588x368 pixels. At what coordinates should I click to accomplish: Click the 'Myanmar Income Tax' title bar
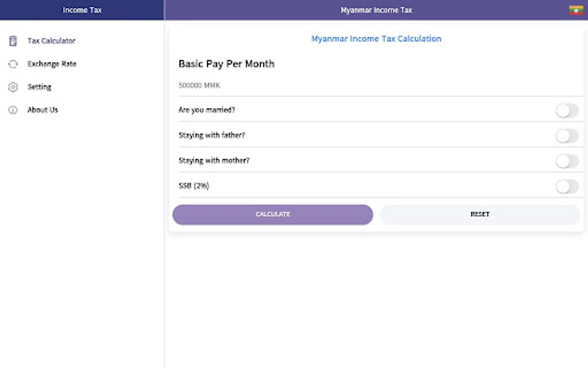(x=376, y=10)
